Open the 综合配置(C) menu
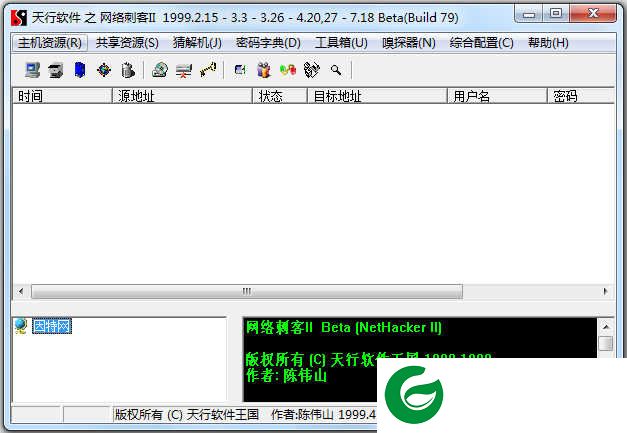This screenshot has height=433, width=627. point(481,43)
